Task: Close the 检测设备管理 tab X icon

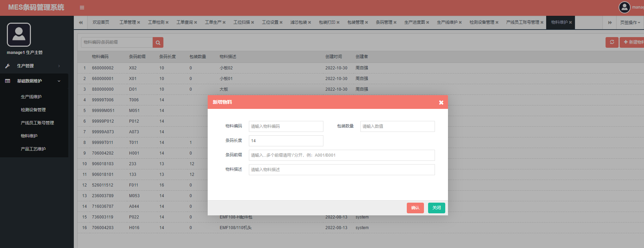Action: (x=497, y=23)
